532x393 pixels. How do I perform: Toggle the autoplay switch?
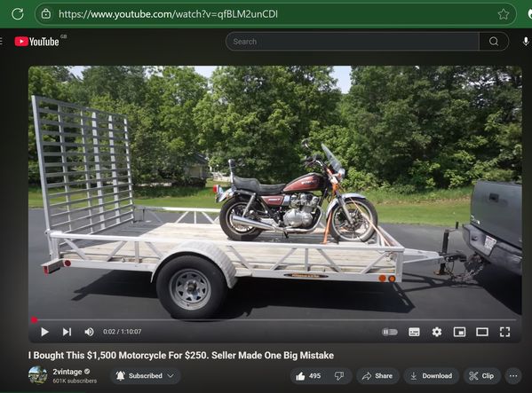point(390,332)
